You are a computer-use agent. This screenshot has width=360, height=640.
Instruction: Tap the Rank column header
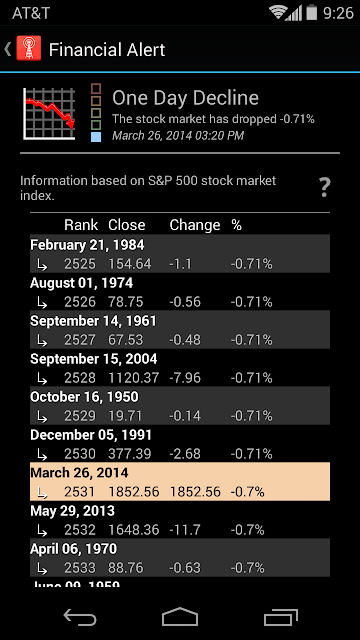tap(81, 225)
